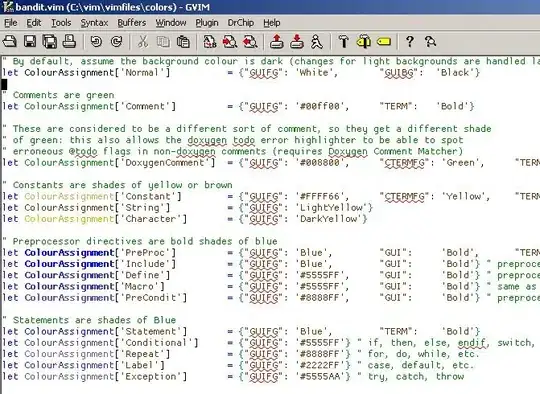Open the File menu

[11, 23]
